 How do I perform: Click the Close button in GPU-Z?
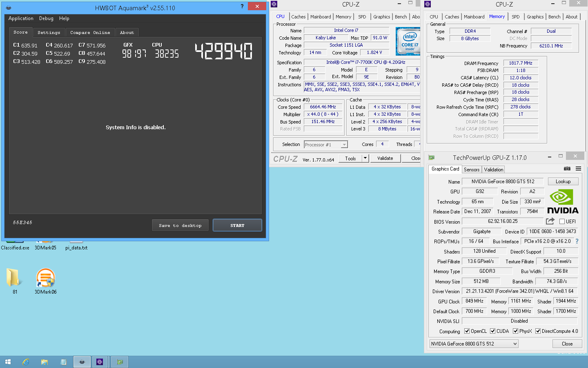click(567, 344)
